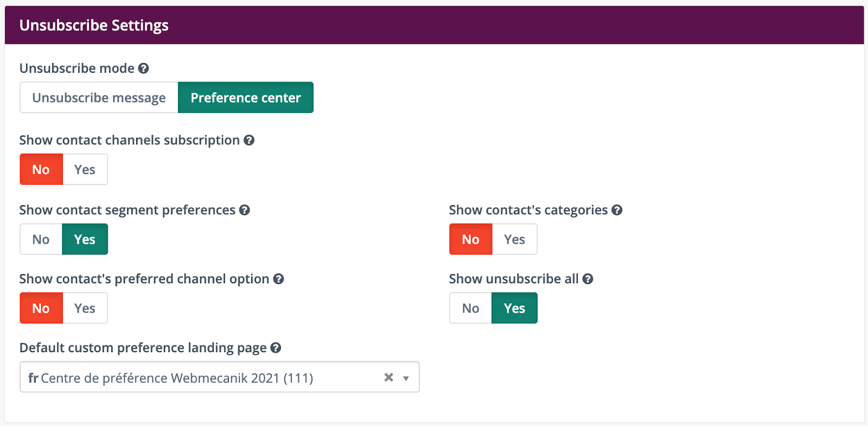
Task: Click the Unsubscribe Settings header bar
Action: [93, 25]
